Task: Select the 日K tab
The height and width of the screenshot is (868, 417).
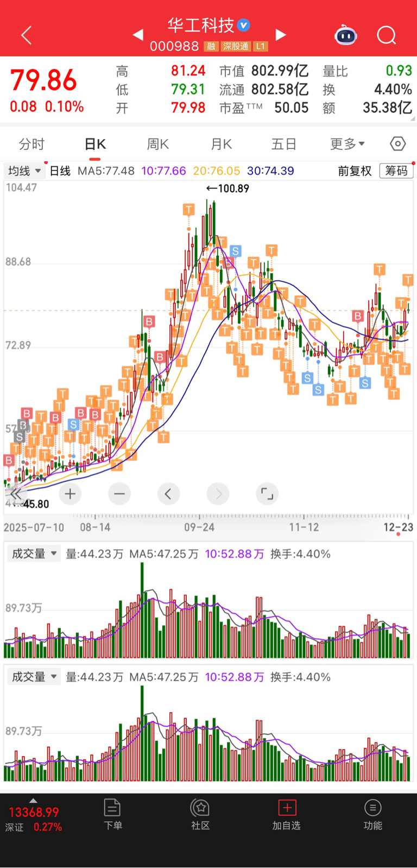Action: [95, 144]
